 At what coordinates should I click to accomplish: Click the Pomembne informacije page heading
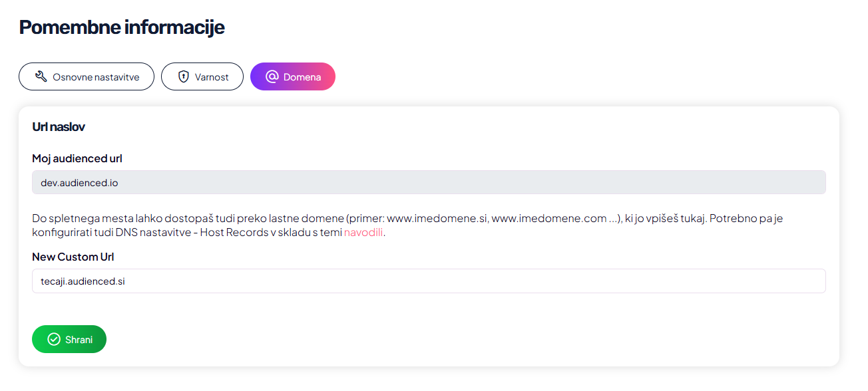pos(122,27)
